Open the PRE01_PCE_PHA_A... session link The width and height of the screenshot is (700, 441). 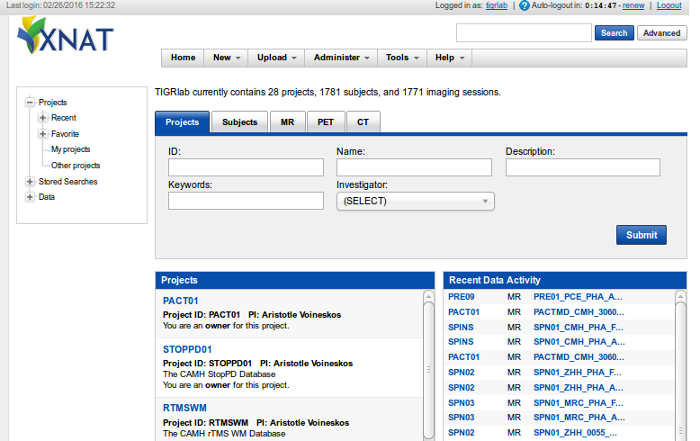pos(578,297)
